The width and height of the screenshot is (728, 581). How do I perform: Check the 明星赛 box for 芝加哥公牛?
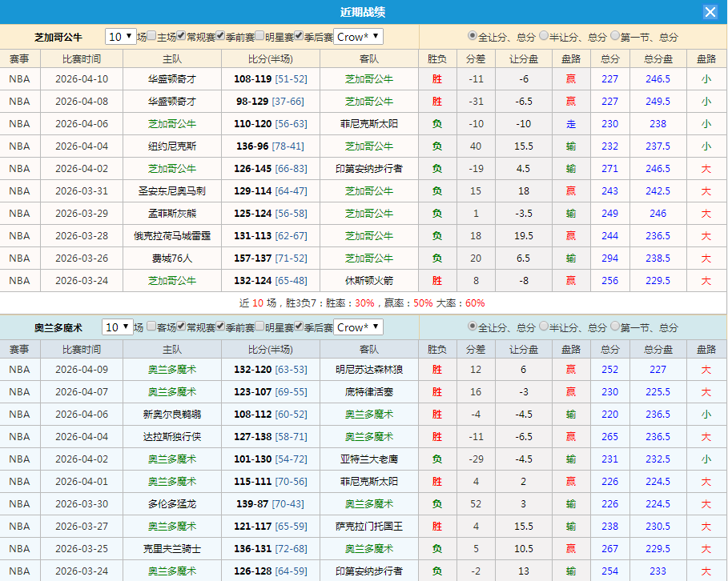pos(259,36)
